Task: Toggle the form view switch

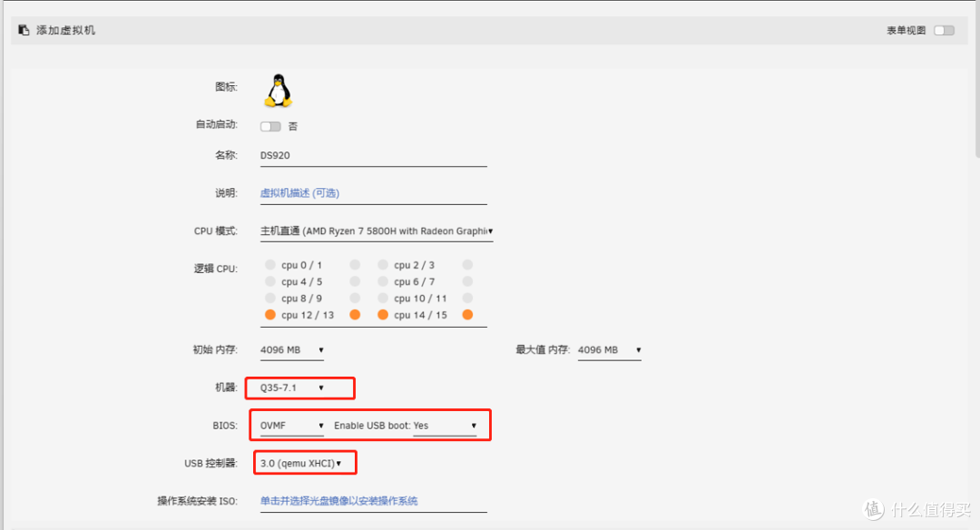Action: click(944, 30)
